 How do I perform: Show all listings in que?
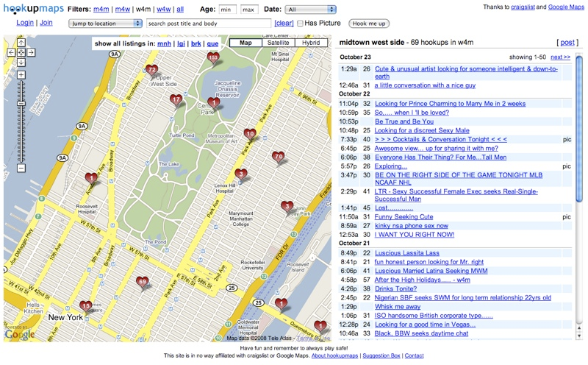coord(212,43)
